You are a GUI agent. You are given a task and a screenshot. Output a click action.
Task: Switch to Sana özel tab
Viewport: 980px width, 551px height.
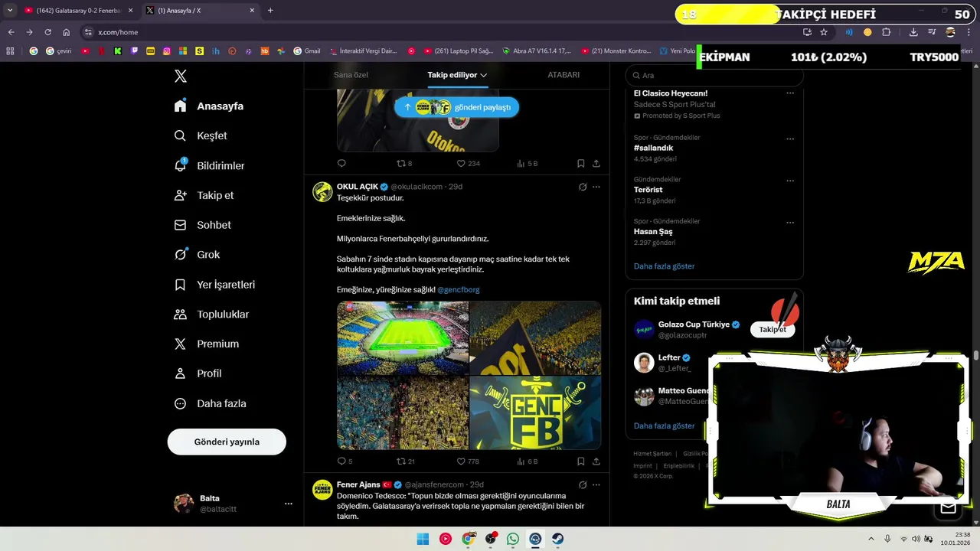(351, 75)
